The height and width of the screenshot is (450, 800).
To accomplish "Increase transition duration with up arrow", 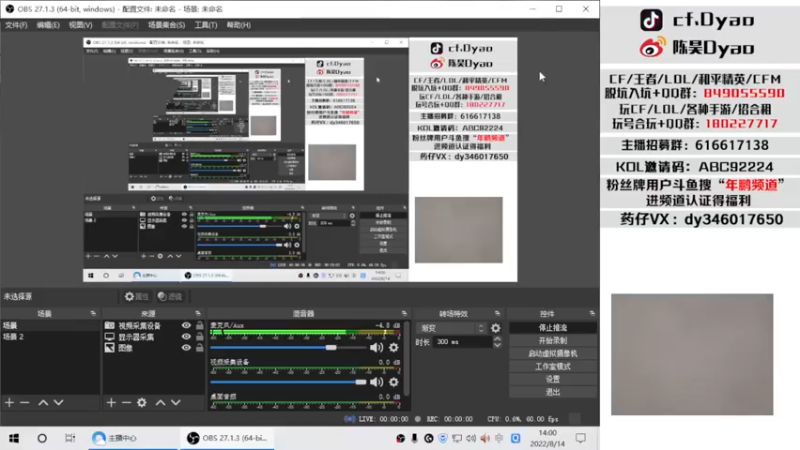I will 497,339.
